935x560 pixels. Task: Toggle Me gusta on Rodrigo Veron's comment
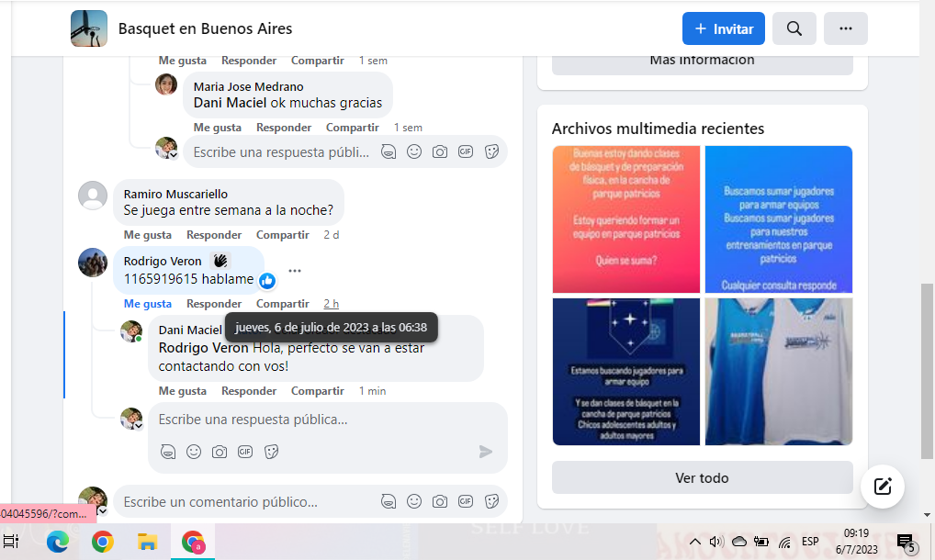pos(148,304)
